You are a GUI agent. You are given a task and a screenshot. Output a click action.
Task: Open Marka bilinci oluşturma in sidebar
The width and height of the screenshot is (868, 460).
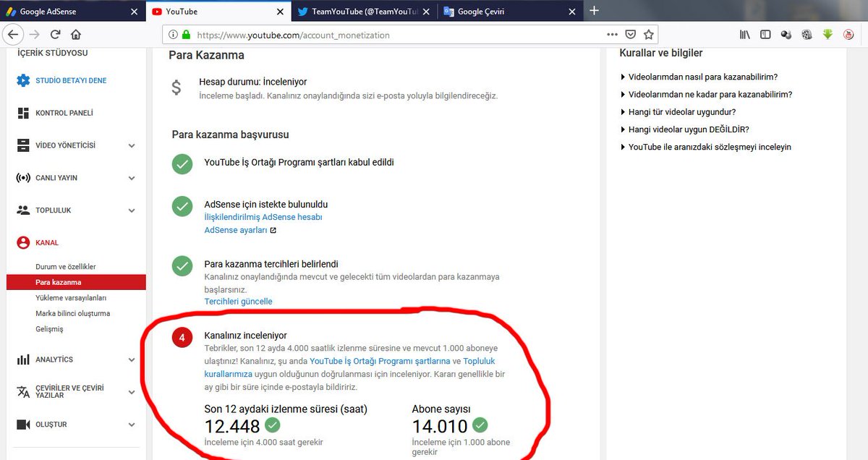(x=72, y=313)
